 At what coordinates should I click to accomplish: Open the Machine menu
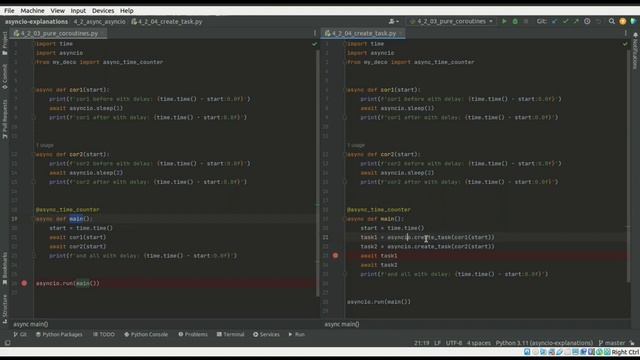click(32, 11)
